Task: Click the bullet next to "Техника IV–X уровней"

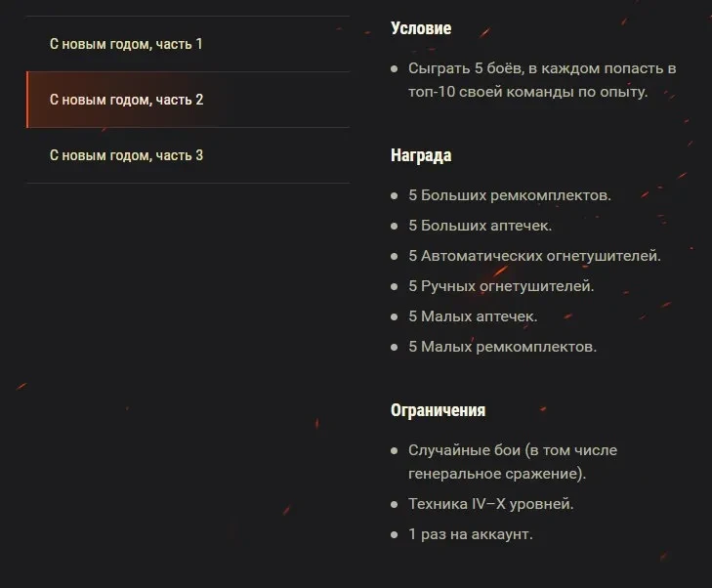Action: pos(395,505)
